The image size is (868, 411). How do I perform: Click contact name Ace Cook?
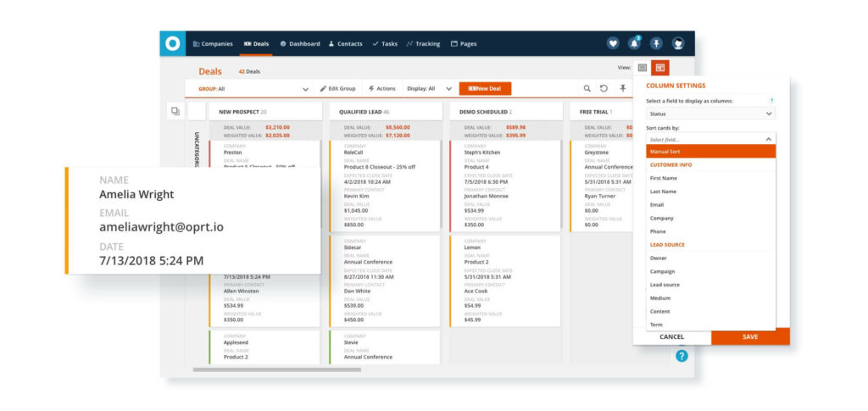(x=476, y=291)
